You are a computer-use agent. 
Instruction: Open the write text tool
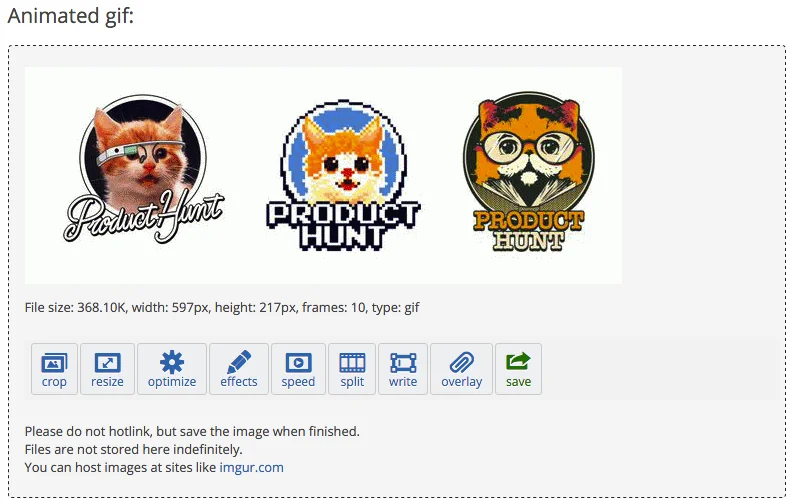[403, 369]
